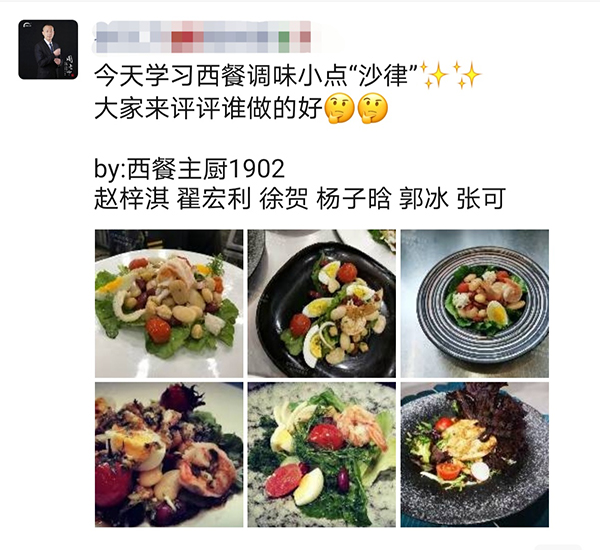
Task: Open the egg salad photo on black plate
Action: coord(322,304)
